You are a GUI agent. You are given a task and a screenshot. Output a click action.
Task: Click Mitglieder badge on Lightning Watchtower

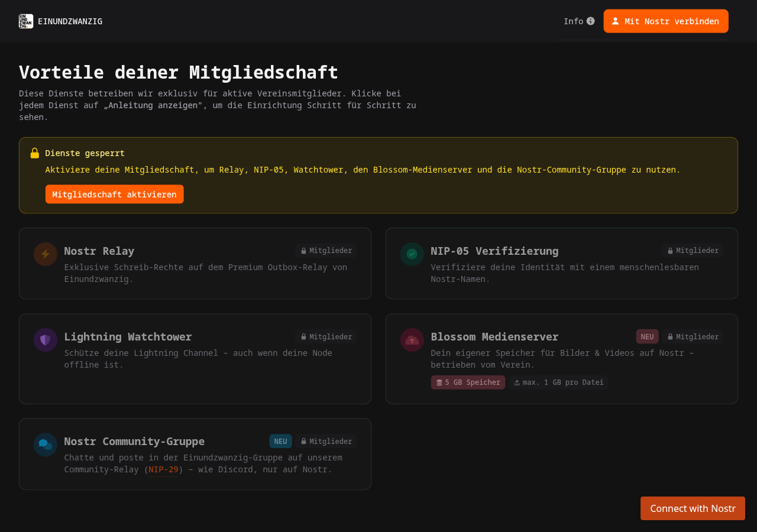(326, 336)
